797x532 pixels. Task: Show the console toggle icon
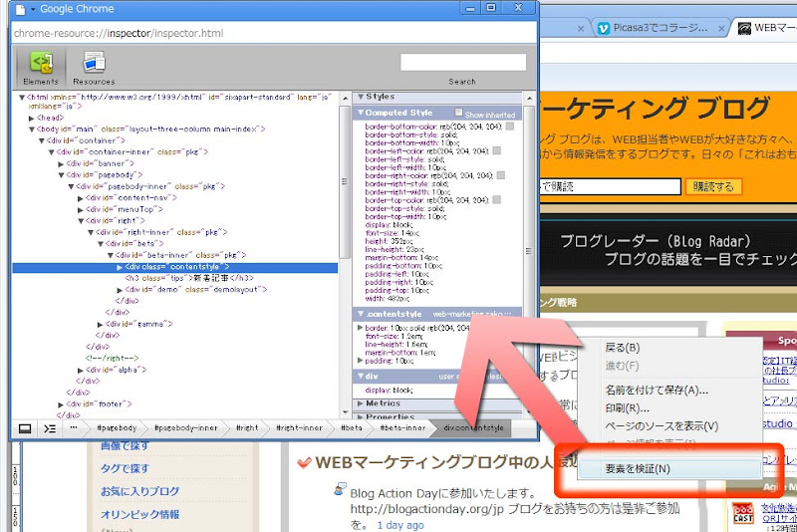point(50,428)
